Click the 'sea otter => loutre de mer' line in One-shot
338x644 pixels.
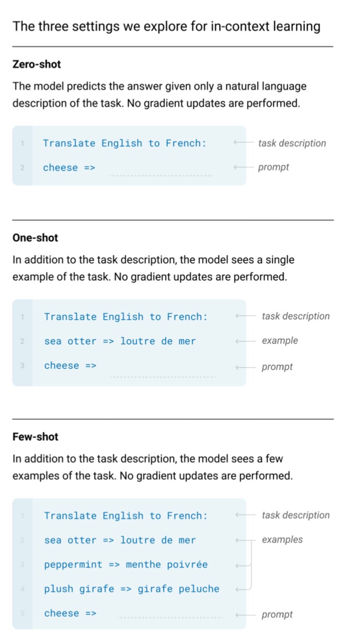point(120,341)
